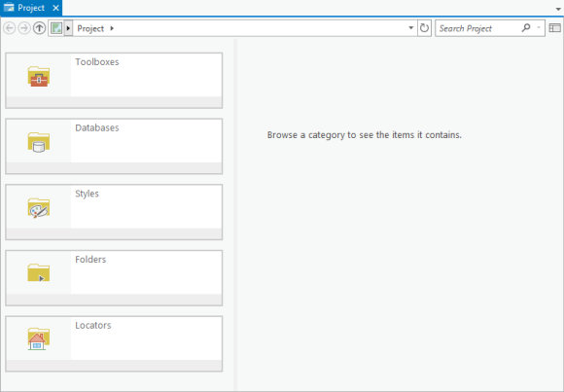Image resolution: width=564 pixels, height=392 pixels.
Task: Go up one level with Up arrow
Action: coord(39,28)
